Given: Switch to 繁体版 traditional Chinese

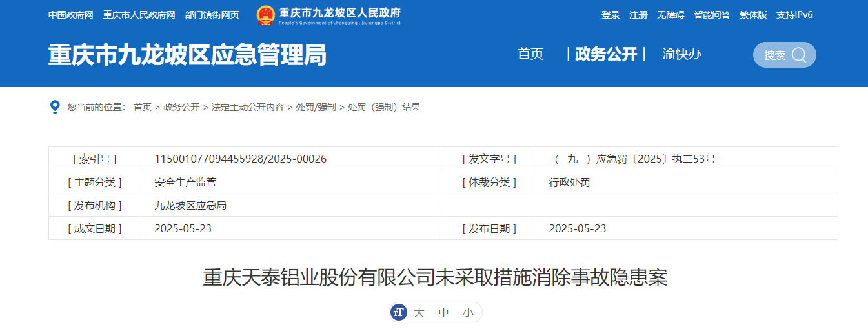Looking at the screenshot, I should pos(753,15).
